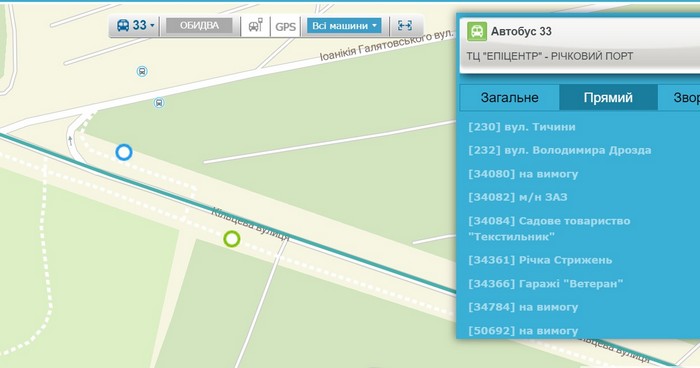Open the partially visible Зворотний tab
This screenshot has height=368, width=700.
[x=679, y=98]
